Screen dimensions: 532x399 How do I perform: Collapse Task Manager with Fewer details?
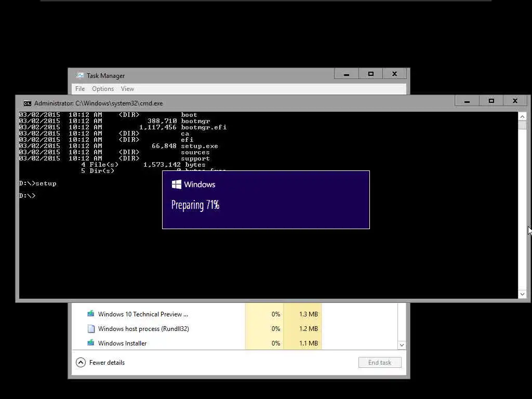coord(100,363)
